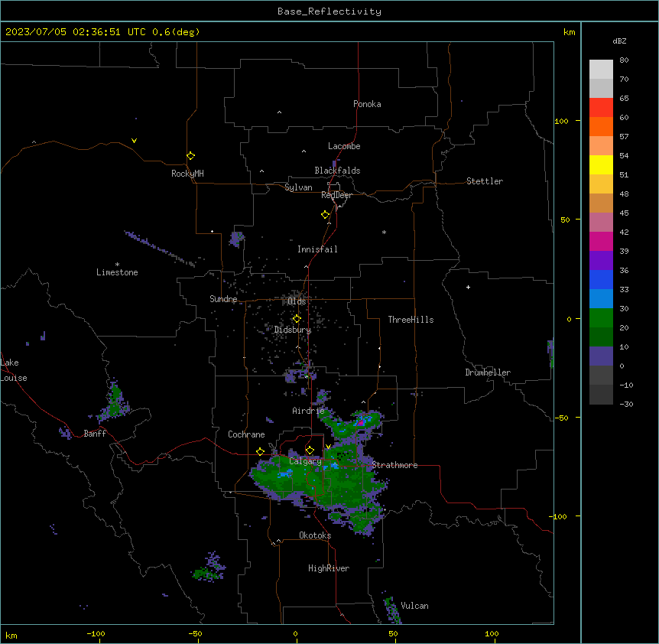Click the 80 dBZ white legend swatch
The image size is (659, 644).
tap(601, 69)
